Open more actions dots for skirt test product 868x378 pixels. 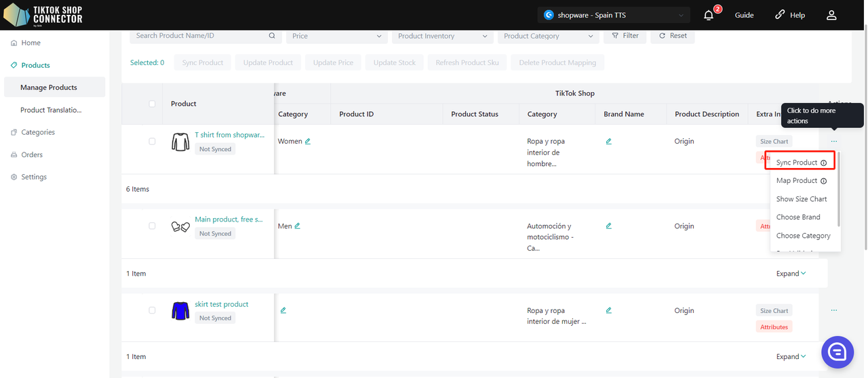(x=833, y=310)
